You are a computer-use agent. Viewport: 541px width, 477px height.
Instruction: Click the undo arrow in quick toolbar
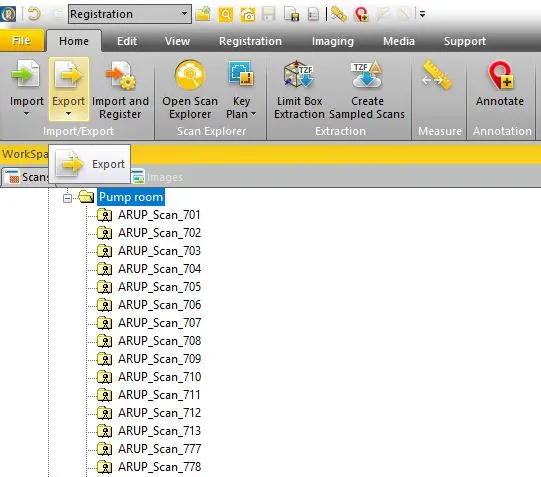(33, 14)
